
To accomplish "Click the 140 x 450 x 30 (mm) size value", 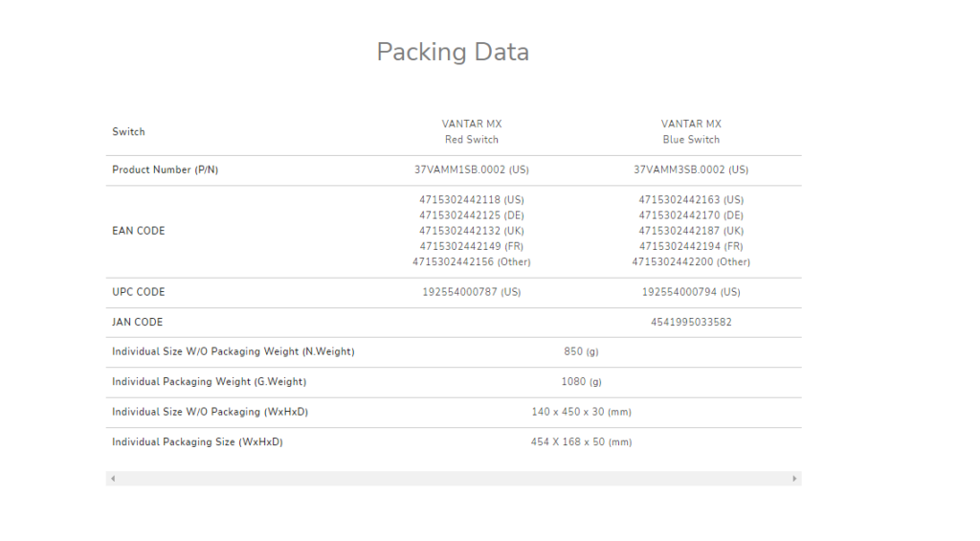I will [581, 412].
